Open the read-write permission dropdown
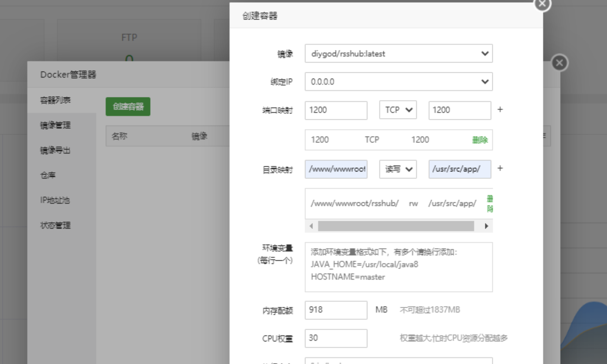 coord(398,169)
